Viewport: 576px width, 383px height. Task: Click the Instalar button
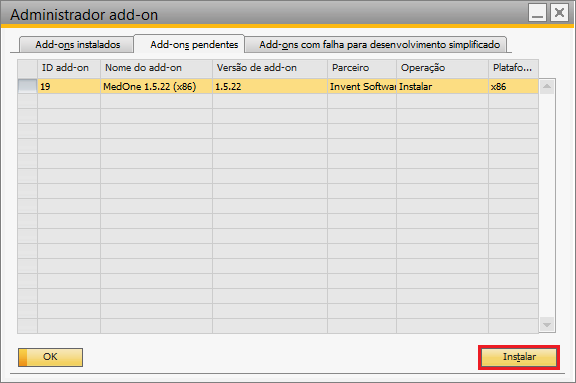pyautogui.click(x=519, y=357)
